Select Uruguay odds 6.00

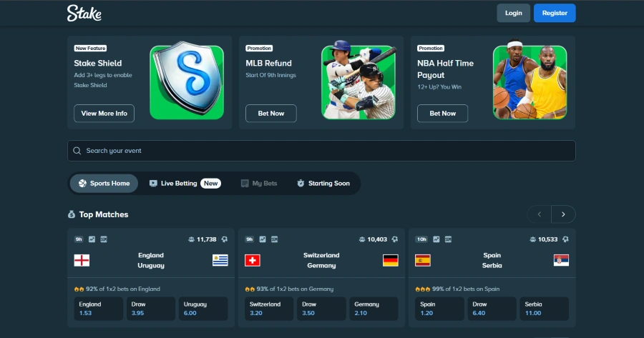(x=203, y=309)
